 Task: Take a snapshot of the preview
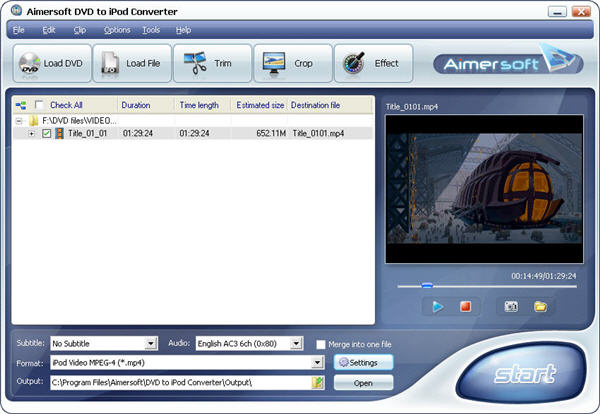[511, 306]
